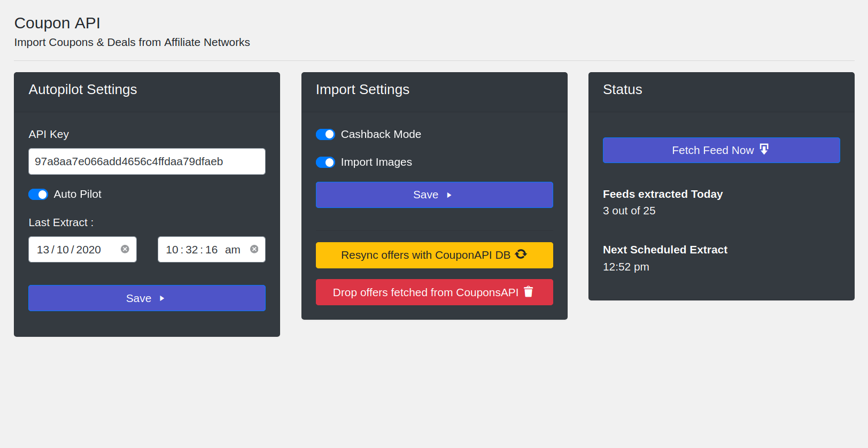Select the day value in Last Extract date
The height and width of the screenshot is (448, 868).
point(43,250)
